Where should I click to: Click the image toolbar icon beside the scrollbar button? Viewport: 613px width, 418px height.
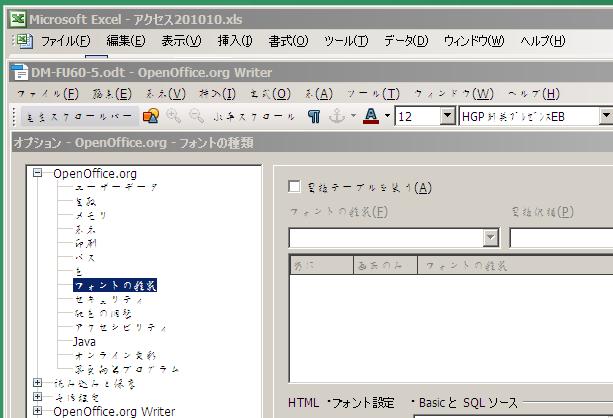[x=151, y=116]
